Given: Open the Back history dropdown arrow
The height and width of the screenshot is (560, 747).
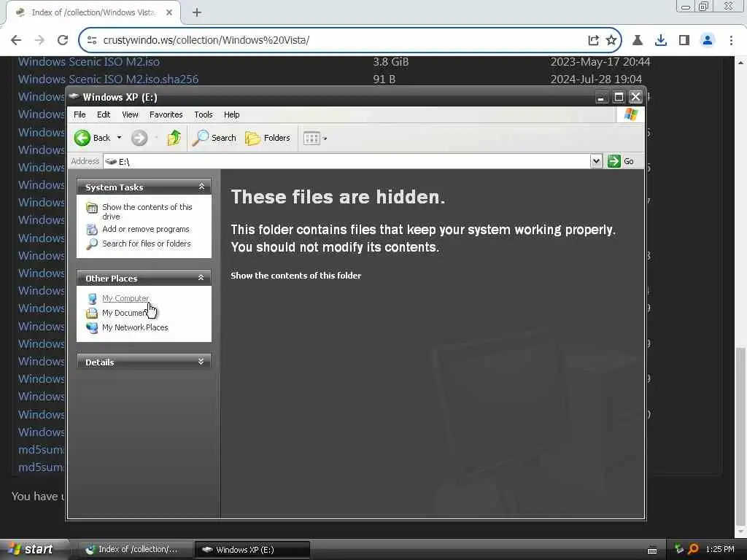Looking at the screenshot, I should (119, 138).
